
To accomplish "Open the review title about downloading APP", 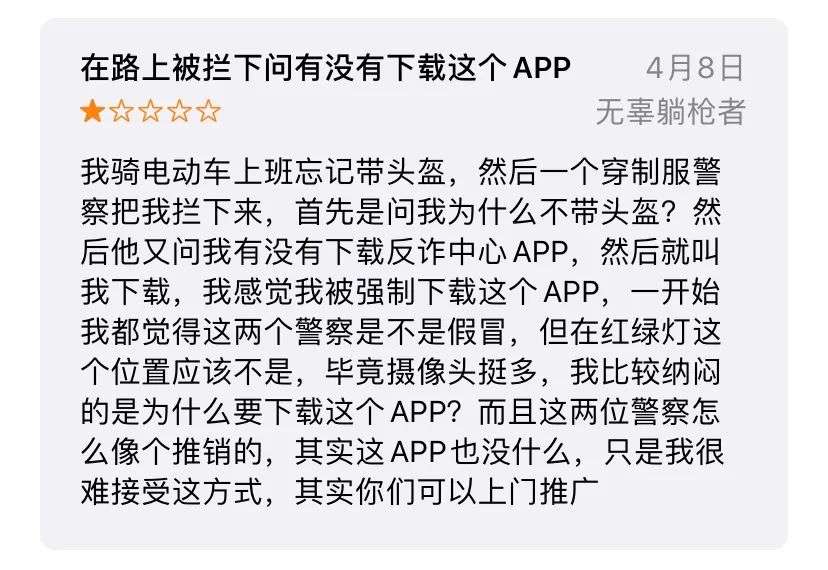I will 326,68.
